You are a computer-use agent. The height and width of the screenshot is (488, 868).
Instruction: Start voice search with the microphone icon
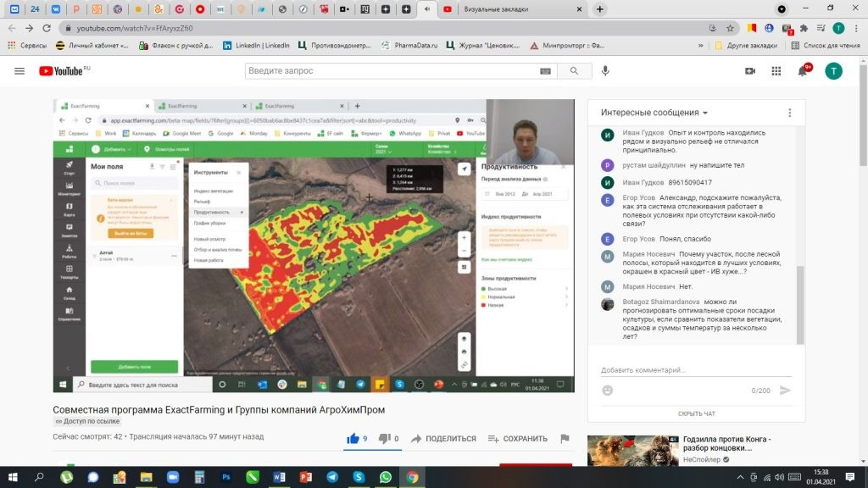pyautogui.click(x=605, y=71)
